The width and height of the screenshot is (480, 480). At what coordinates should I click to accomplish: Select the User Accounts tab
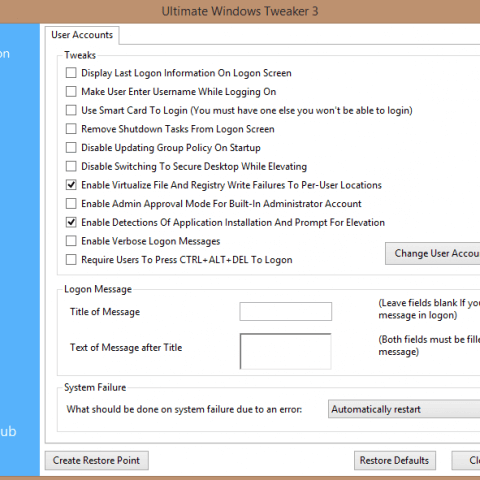82,35
